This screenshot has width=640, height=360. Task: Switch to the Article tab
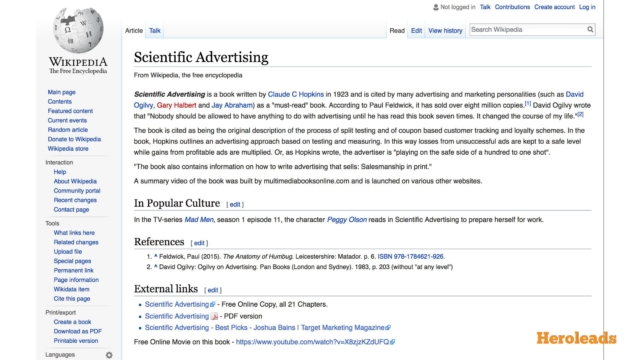[134, 31]
